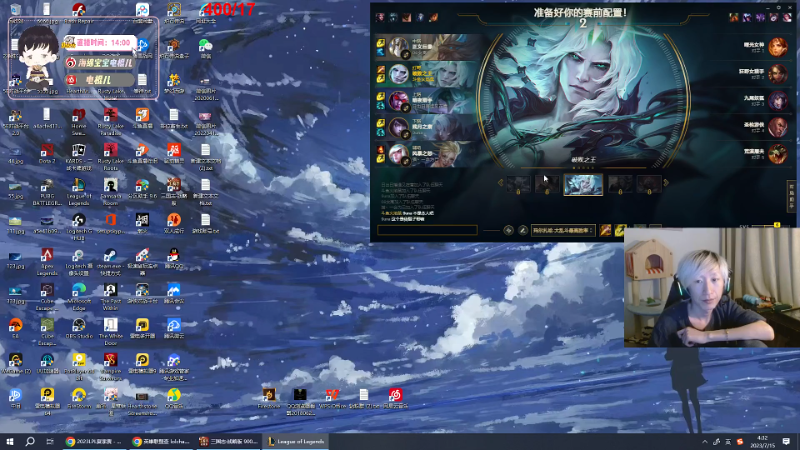Screen dimensions: 800x450
Task: Launch the Dota 2 desktop shortcut
Action: 47,154
